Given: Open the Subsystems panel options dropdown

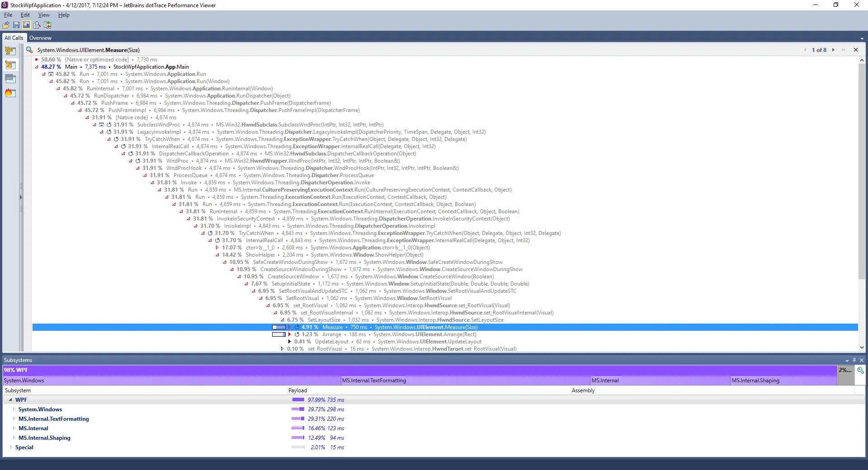Looking at the screenshot, I should click(847, 361).
